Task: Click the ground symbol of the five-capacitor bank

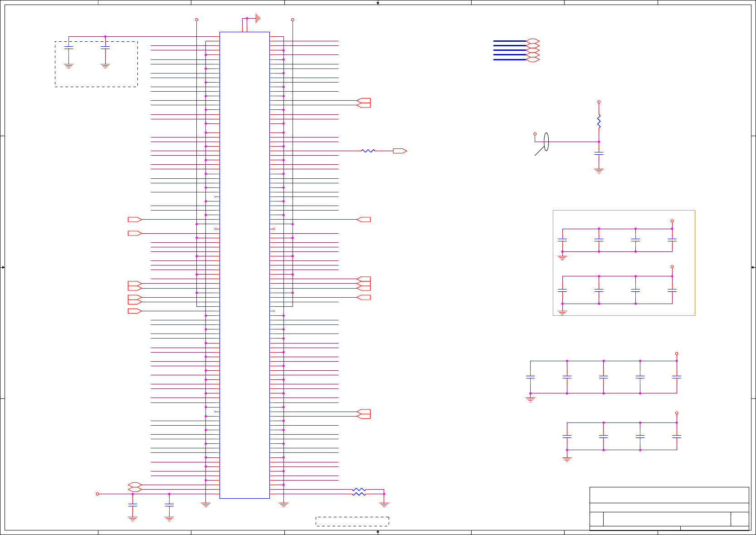Action: click(x=530, y=400)
